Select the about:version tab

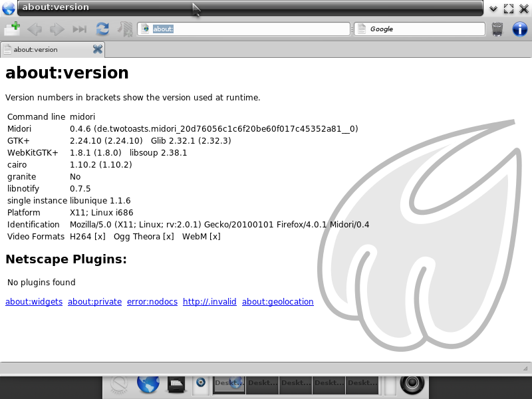pos(53,49)
